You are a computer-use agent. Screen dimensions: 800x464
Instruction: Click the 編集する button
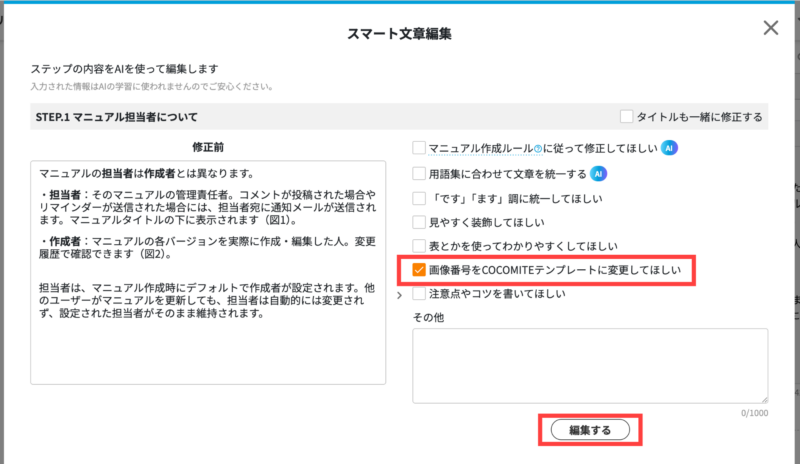click(x=590, y=430)
